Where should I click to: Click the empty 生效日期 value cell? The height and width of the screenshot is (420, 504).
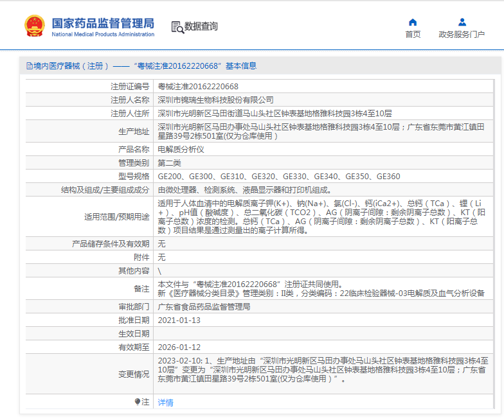[x=323, y=334]
